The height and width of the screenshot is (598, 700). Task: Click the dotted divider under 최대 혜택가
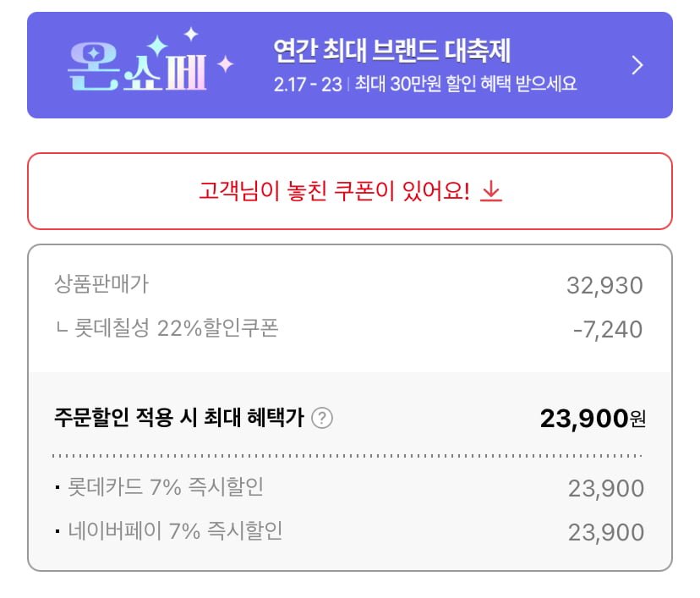pos(347,456)
